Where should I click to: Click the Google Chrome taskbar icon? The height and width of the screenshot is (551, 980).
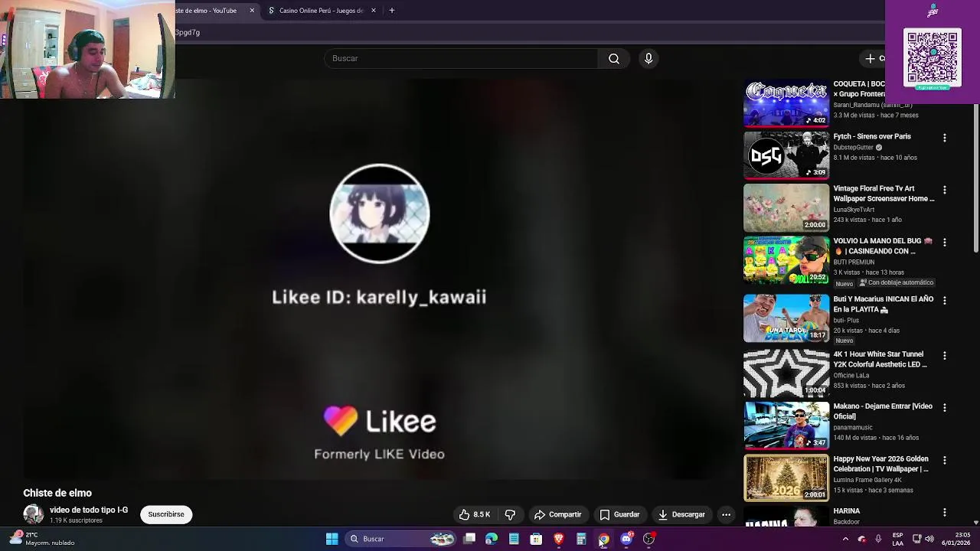click(x=603, y=540)
